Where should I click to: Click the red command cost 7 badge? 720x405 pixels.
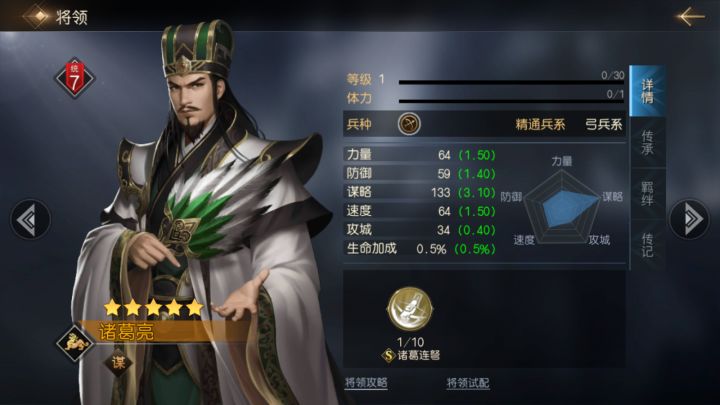(x=75, y=78)
